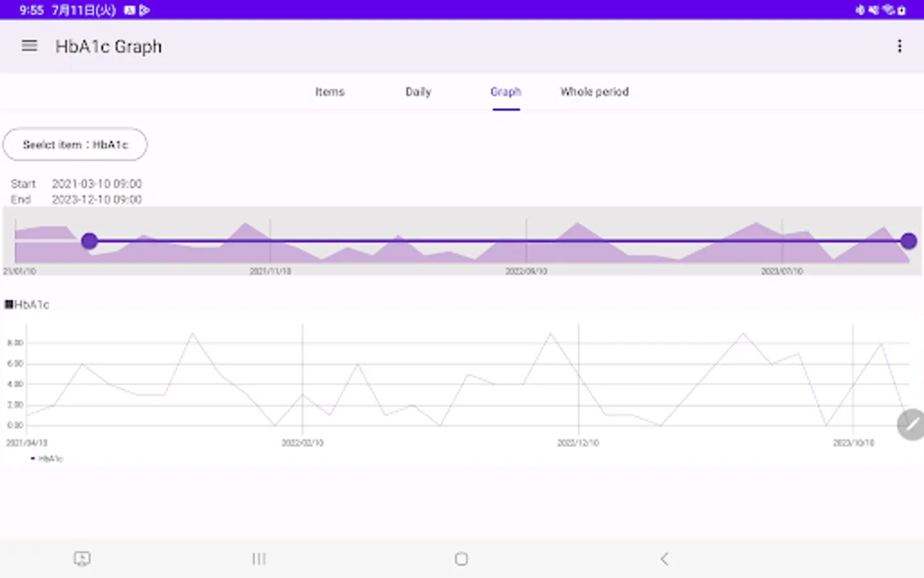Click the 2023/07/10 label on range overview

pyautogui.click(x=782, y=272)
